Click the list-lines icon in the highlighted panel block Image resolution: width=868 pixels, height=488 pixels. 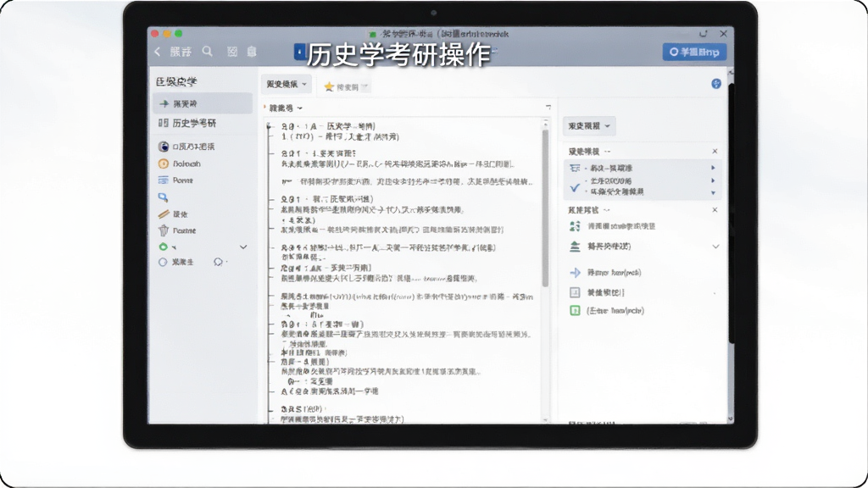575,169
